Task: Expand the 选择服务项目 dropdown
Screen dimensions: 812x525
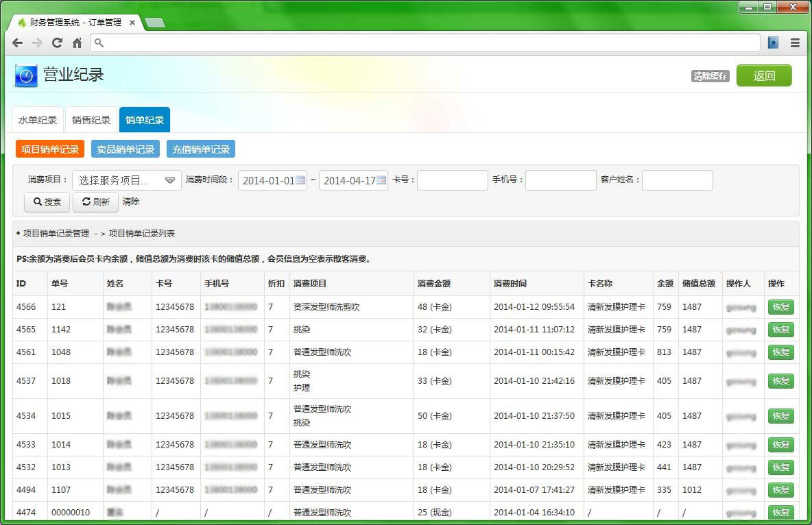Action: click(x=127, y=180)
